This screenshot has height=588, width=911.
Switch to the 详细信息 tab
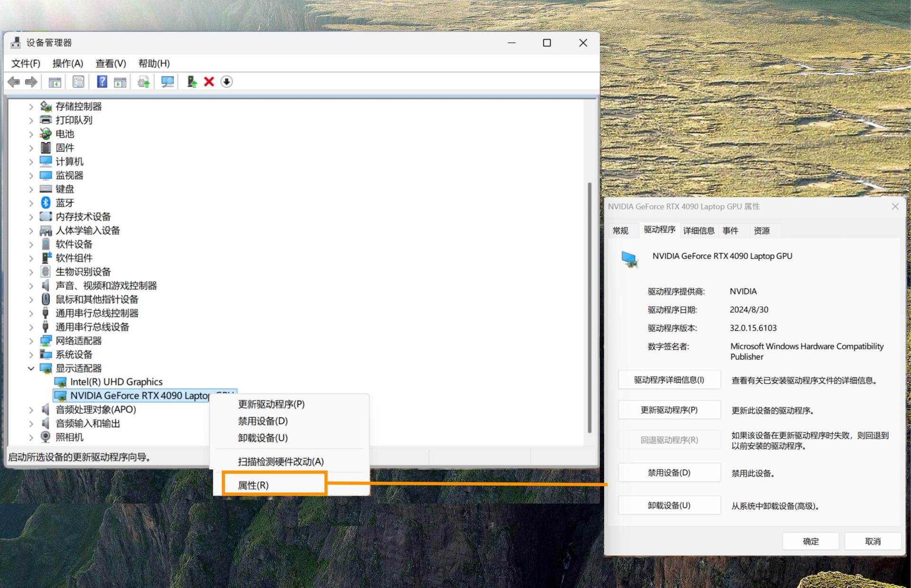[698, 230]
